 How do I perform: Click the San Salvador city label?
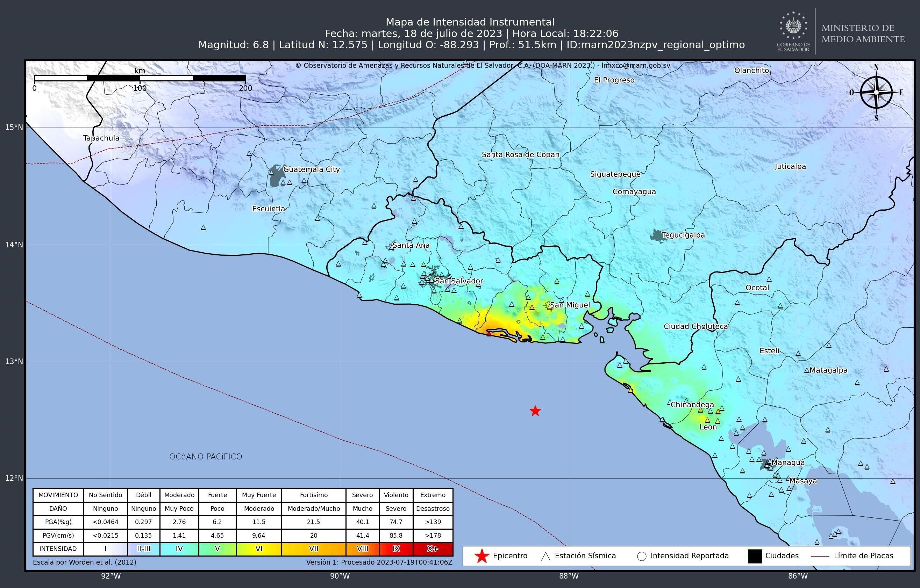coord(459,281)
